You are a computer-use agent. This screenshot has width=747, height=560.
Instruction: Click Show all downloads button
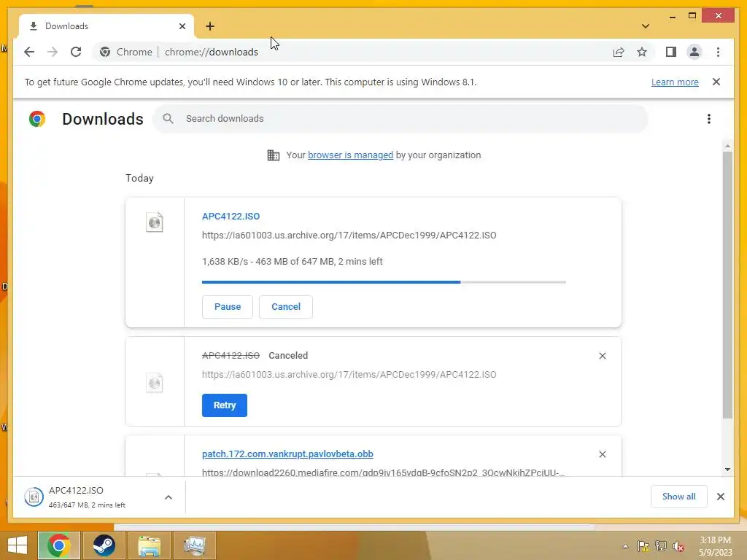coord(679,497)
